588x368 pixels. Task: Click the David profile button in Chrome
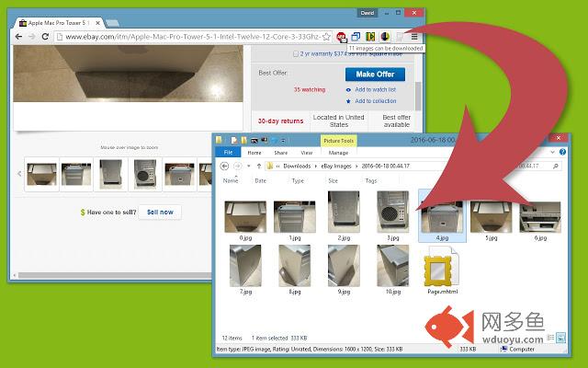[x=367, y=13]
